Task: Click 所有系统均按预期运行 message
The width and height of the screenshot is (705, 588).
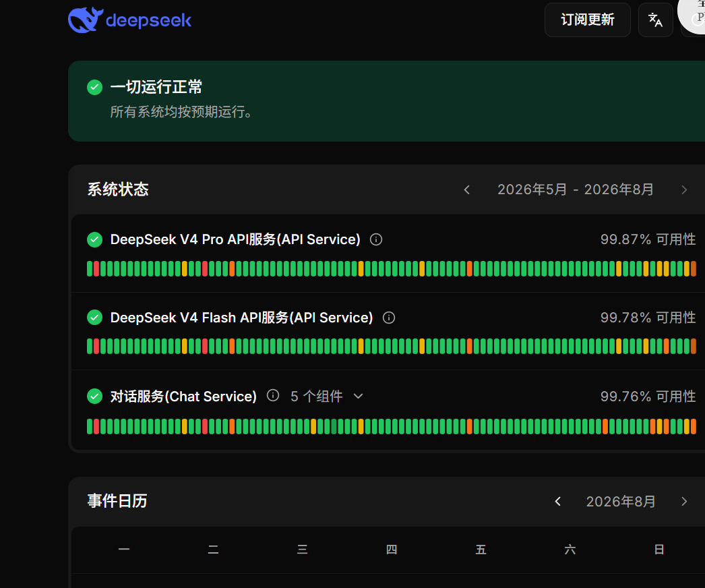Action: coord(181,111)
